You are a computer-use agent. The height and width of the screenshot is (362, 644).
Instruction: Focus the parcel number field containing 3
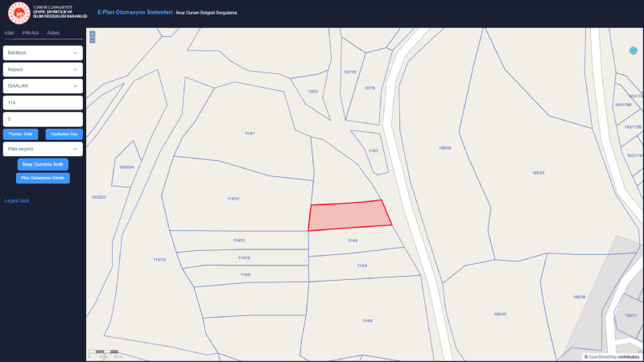tap(43, 119)
